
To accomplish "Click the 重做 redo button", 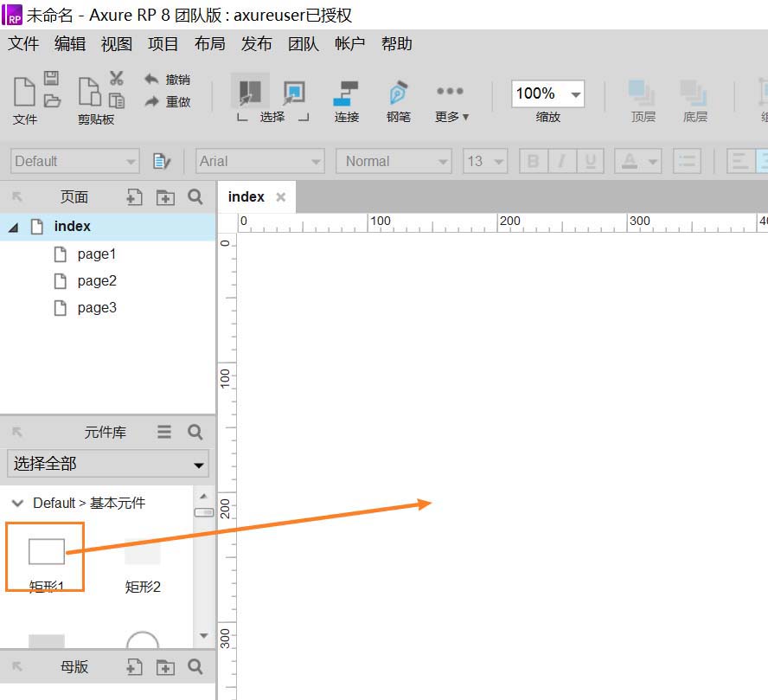I will pos(168,101).
